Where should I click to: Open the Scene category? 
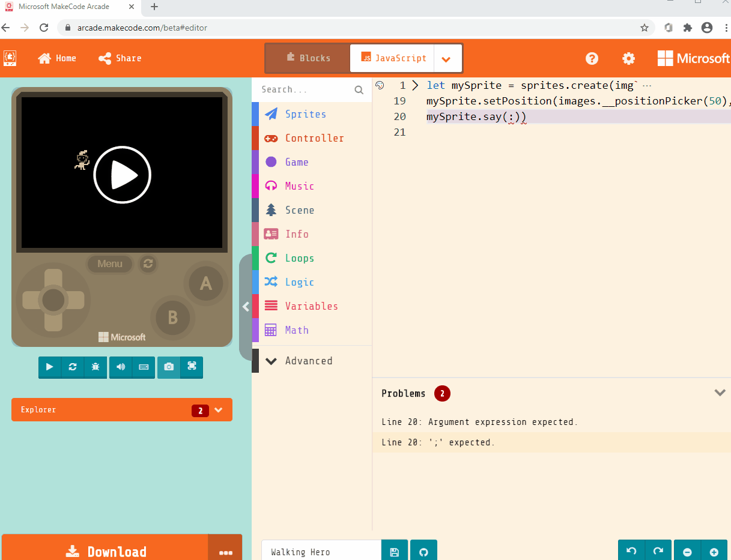pos(312,210)
